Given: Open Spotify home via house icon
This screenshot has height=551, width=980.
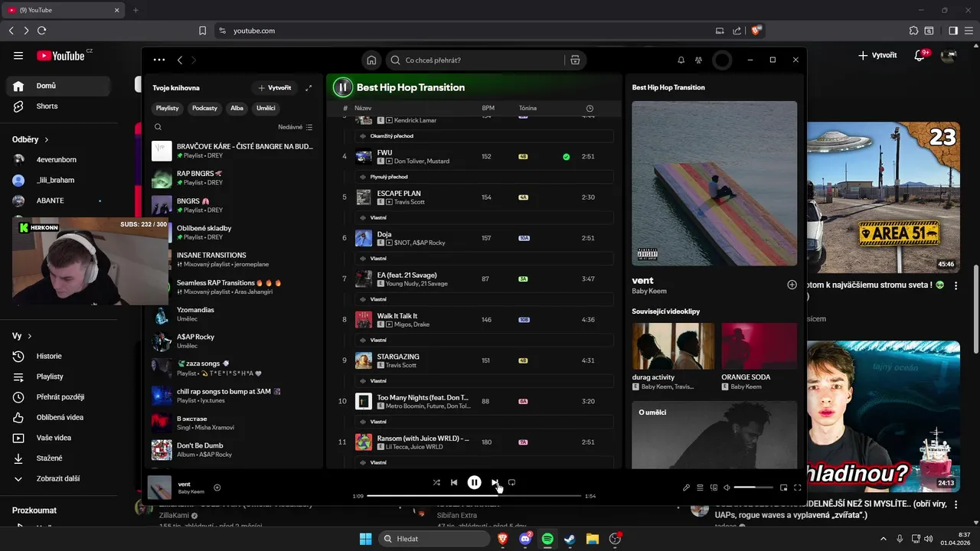Looking at the screenshot, I should click(371, 60).
